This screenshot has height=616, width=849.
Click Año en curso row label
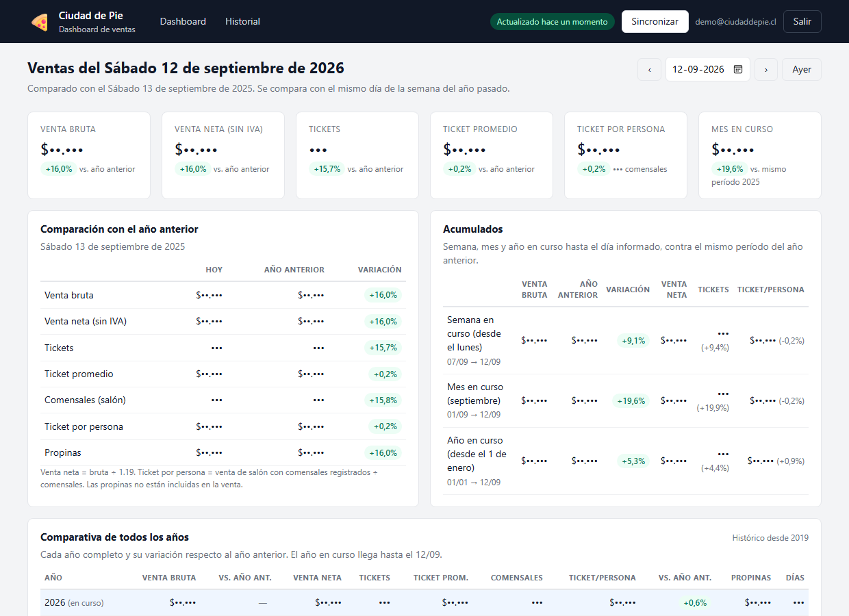[477, 454]
